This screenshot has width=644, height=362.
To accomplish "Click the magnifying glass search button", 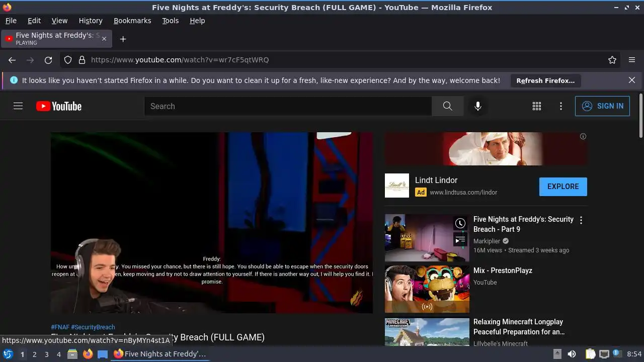I will pyautogui.click(x=447, y=106).
